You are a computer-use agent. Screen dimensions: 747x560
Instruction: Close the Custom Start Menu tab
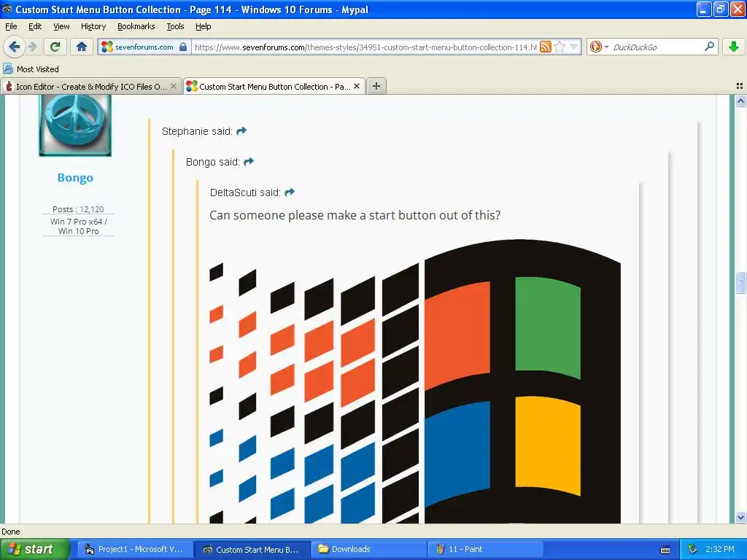(x=357, y=86)
